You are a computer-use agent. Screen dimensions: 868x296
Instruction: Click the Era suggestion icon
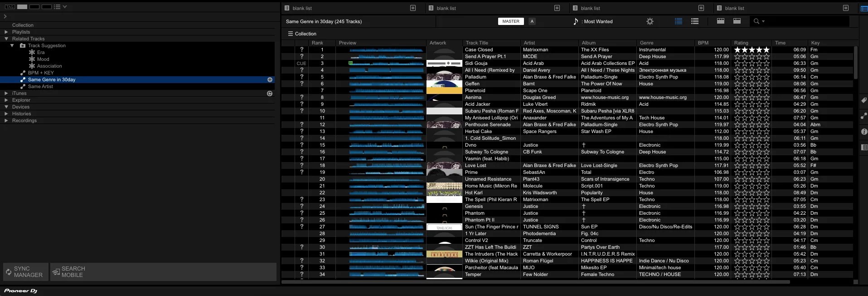(32, 52)
